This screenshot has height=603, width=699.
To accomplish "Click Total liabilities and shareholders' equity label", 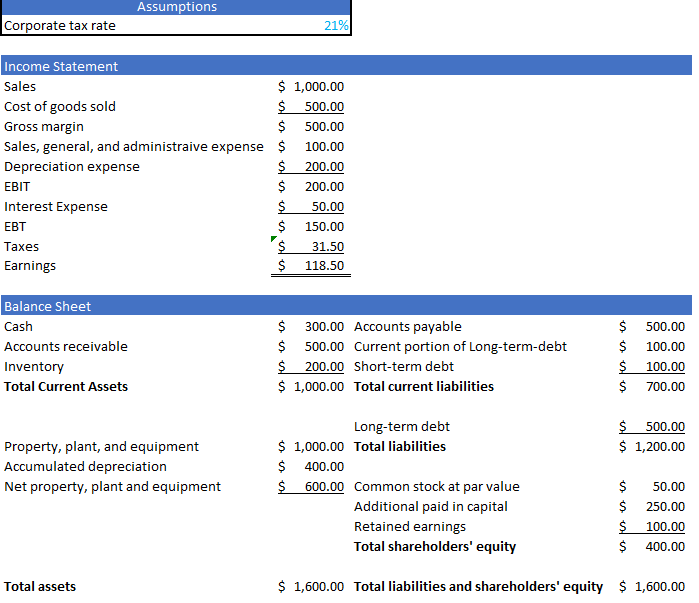I will (x=478, y=587).
